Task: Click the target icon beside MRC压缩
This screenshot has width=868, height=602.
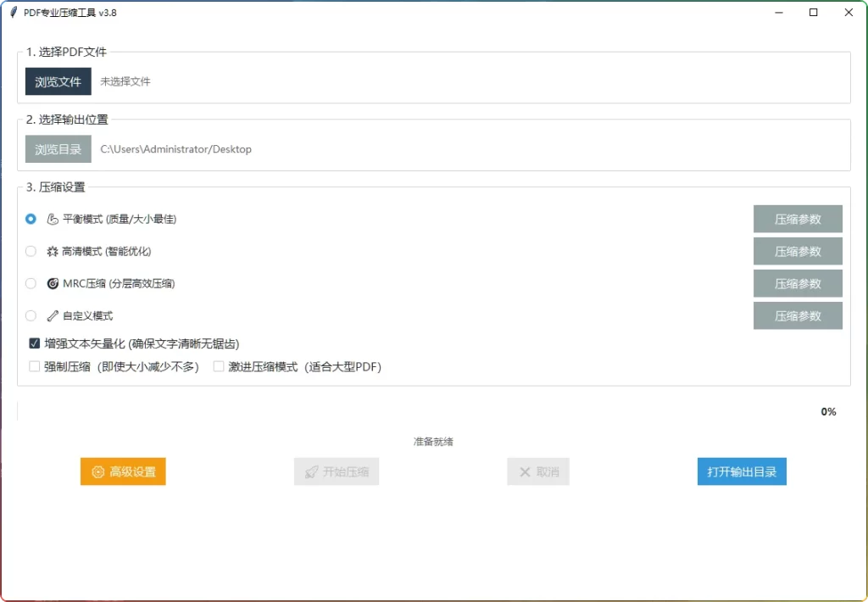Action: coord(52,283)
